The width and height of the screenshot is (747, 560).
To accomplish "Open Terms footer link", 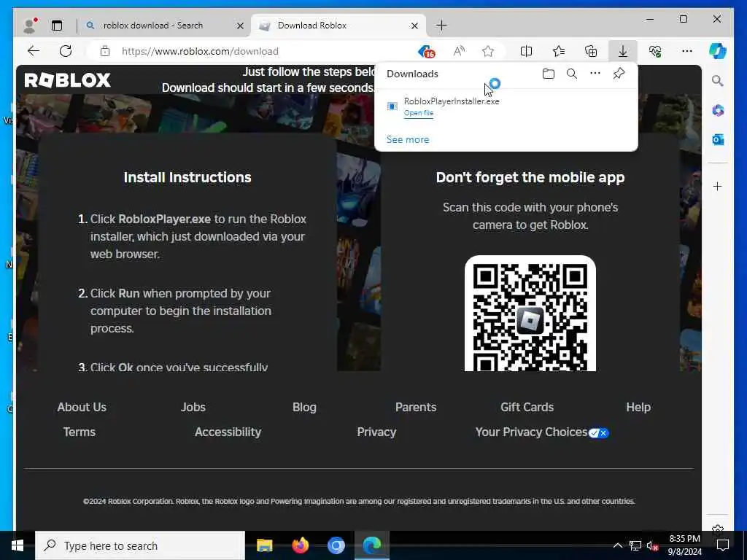I will coord(79,432).
